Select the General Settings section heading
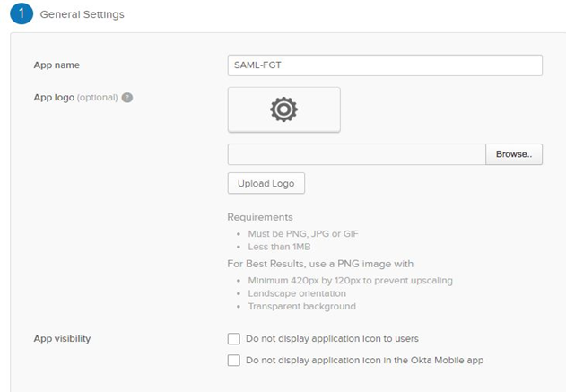Viewport: 566px width, 392px height. click(82, 15)
